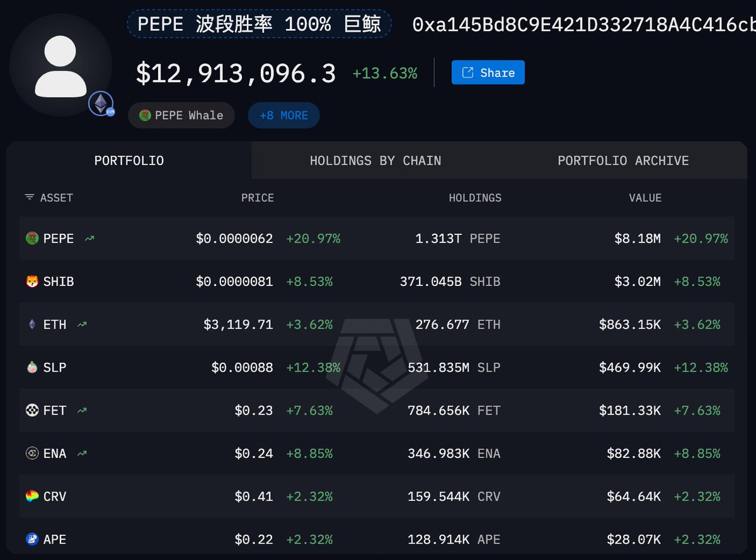This screenshot has width=756, height=560.
Task: Click the SLP potion token icon
Action: 32,367
